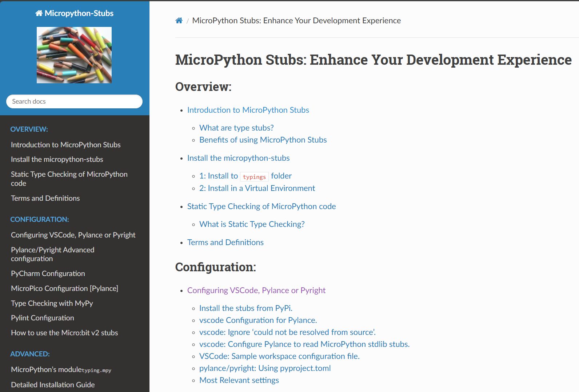Click Static Type Checking of MicroPython code content link
579x392 pixels.
261,207
